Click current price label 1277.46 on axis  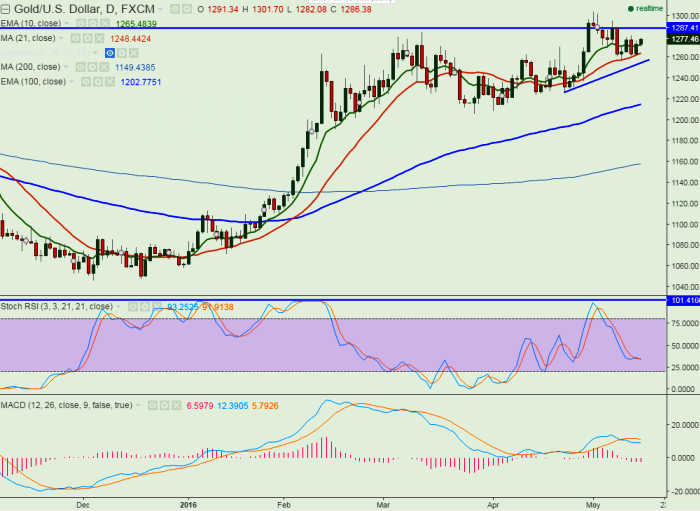click(x=683, y=40)
